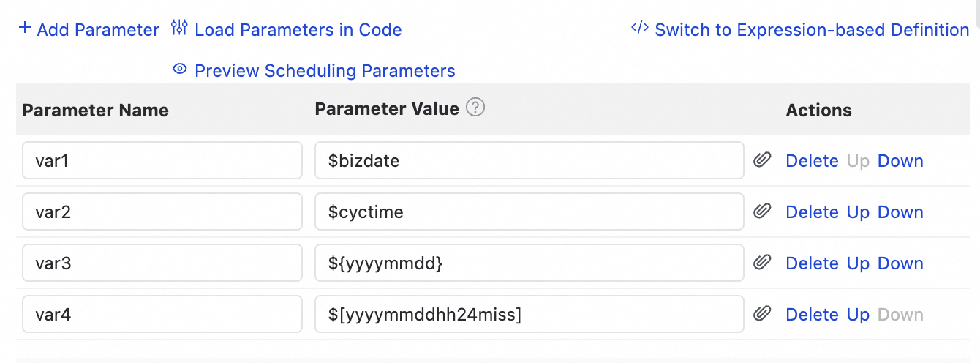Click the eye icon for previewing parameters
The image size is (980, 363).
[179, 70]
